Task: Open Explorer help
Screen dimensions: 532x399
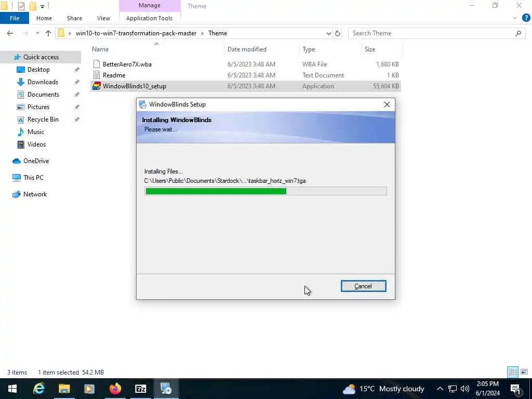Action: click(x=526, y=18)
